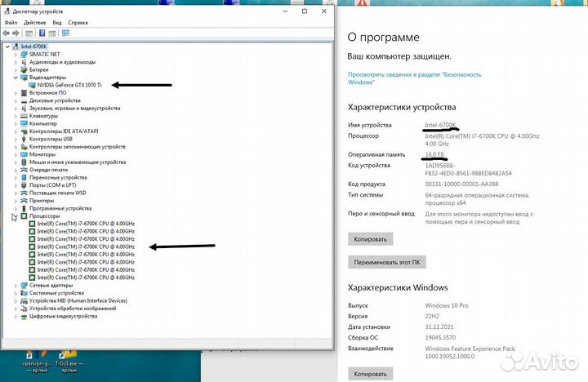Click the Встроенное ПО chip icon
The image size is (588, 382).
coord(24,92)
